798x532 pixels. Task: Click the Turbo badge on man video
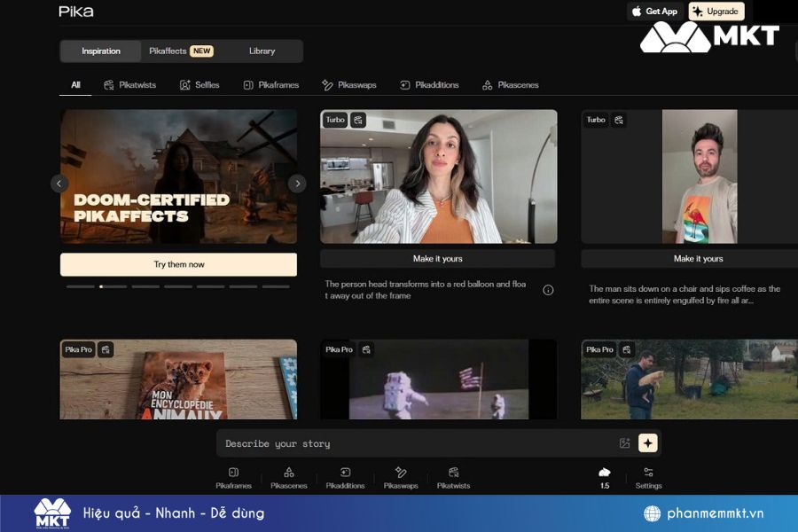pyautogui.click(x=596, y=120)
